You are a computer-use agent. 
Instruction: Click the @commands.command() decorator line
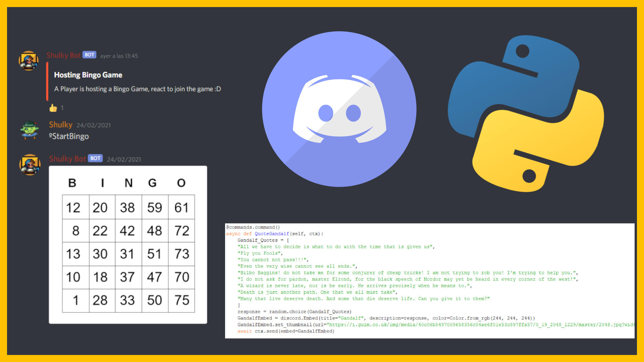coord(253,227)
